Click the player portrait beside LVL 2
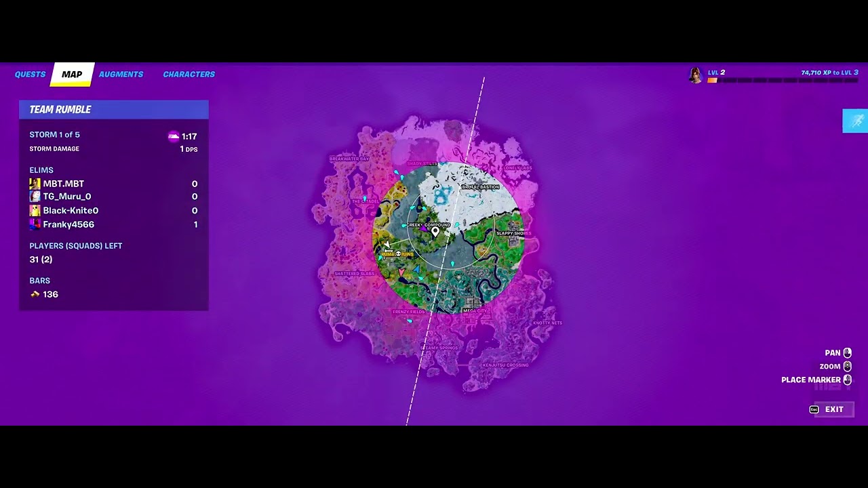The height and width of the screenshot is (488, 868). click(x=696, y=75)
